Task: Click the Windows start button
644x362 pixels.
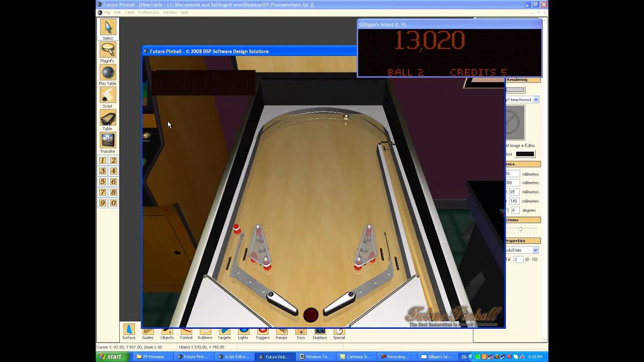Action: [x=110, y=357]
